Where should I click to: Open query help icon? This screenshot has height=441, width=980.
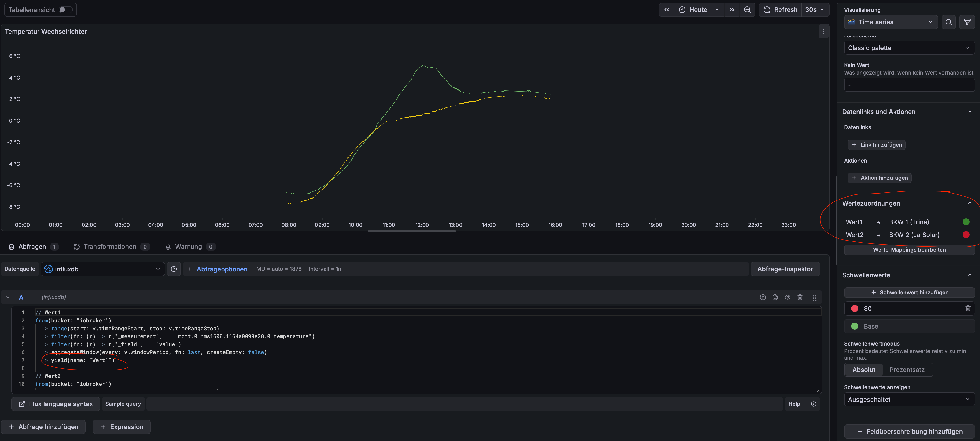(762, 297)
